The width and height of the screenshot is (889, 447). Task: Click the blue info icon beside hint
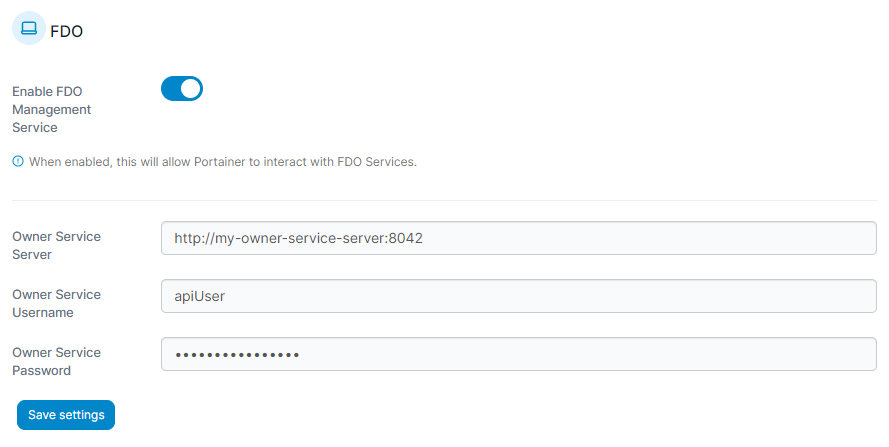18,162
